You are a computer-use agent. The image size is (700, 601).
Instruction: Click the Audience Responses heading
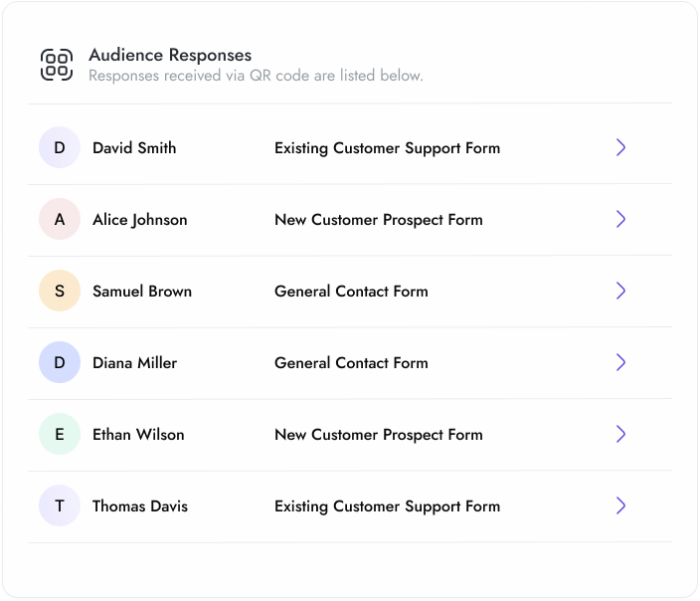pyautogui.click(x=170, y=56)
